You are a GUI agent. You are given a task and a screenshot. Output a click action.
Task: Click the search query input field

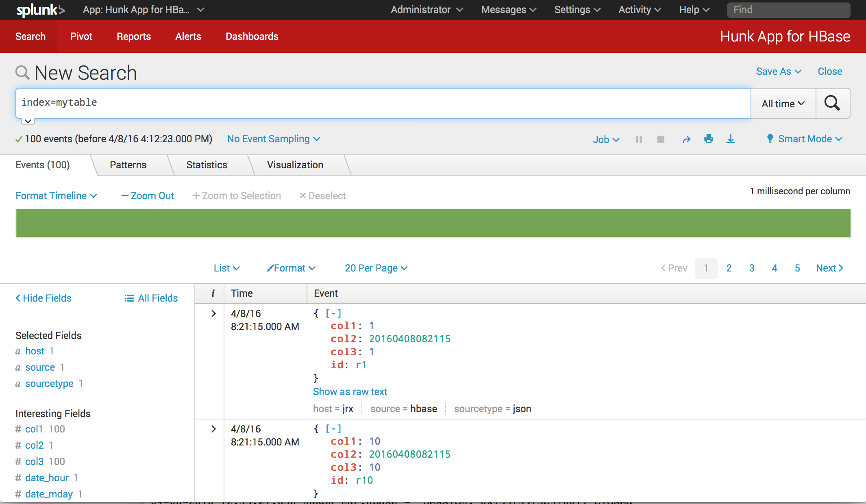click(383, 103)
